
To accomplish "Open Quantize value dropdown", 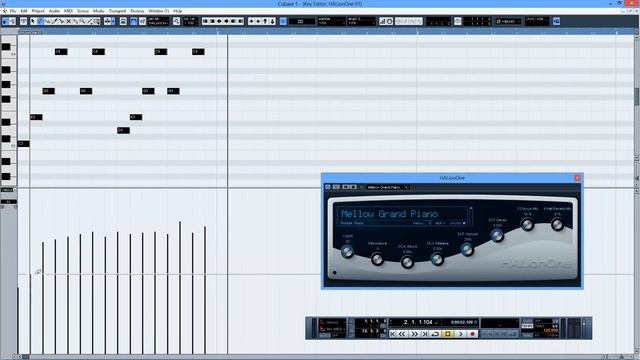I will click(331, 21).
